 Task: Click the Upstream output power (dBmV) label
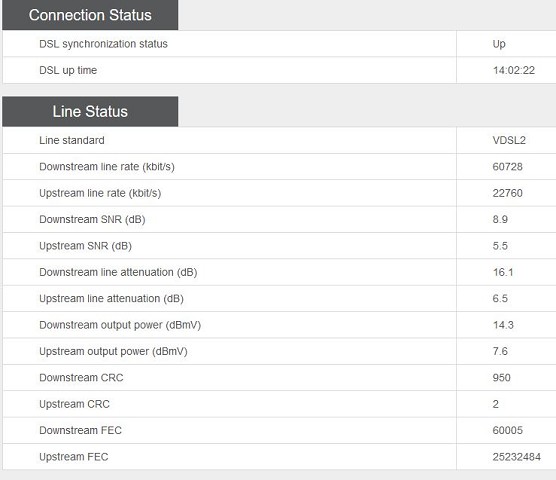click(113, 351)
